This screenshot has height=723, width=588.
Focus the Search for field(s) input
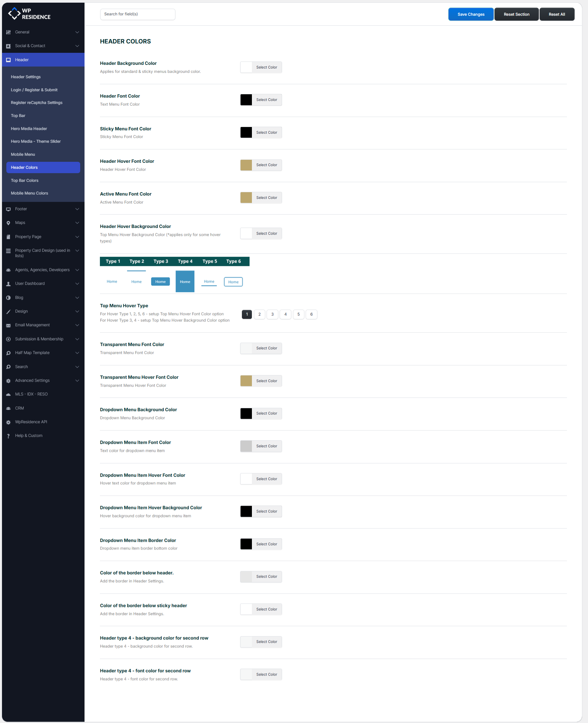(138, 14)
